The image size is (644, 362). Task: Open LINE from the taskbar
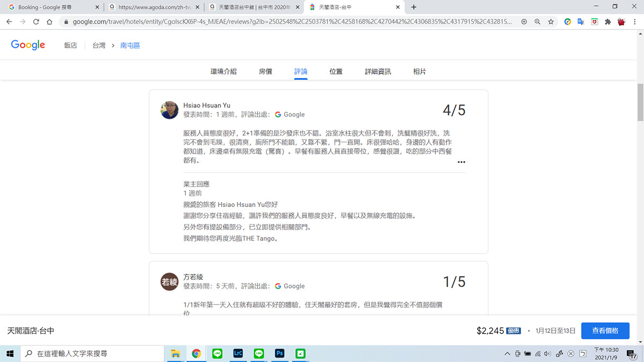click(216, 353)
